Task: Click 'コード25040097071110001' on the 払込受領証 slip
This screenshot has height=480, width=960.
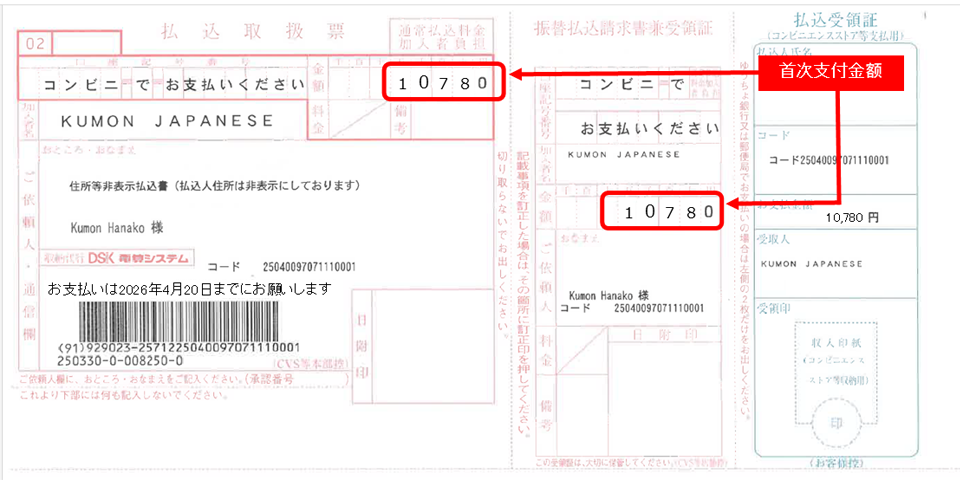Action: coord(828,160)
